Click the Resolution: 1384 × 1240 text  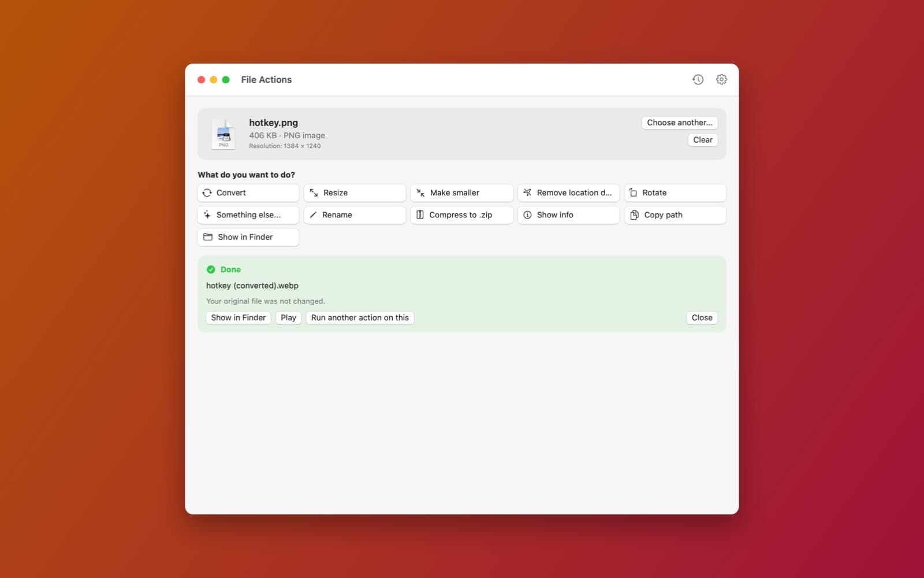[285, 146]
